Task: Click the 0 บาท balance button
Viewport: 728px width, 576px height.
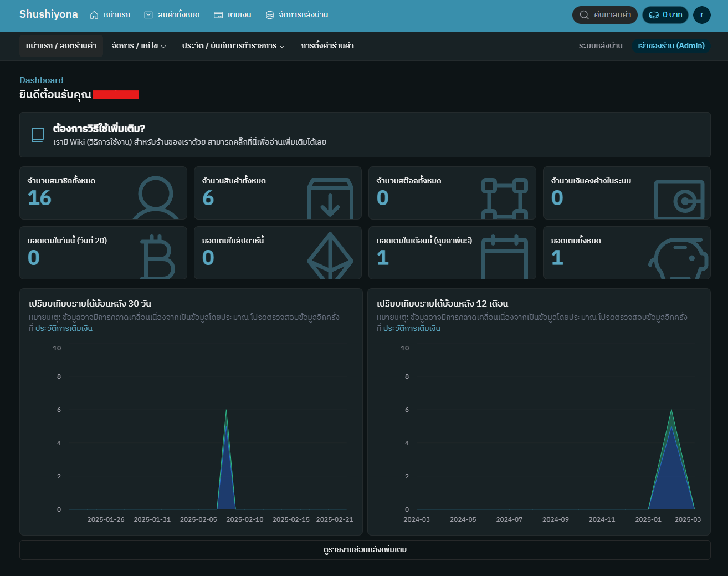Action: [x=665, y=15]
